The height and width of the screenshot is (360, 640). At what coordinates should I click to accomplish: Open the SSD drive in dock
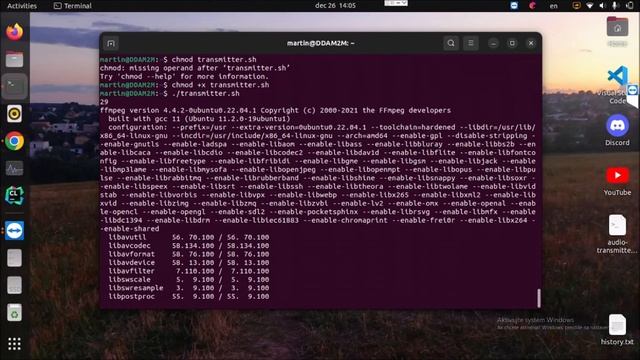coord(15,285)
